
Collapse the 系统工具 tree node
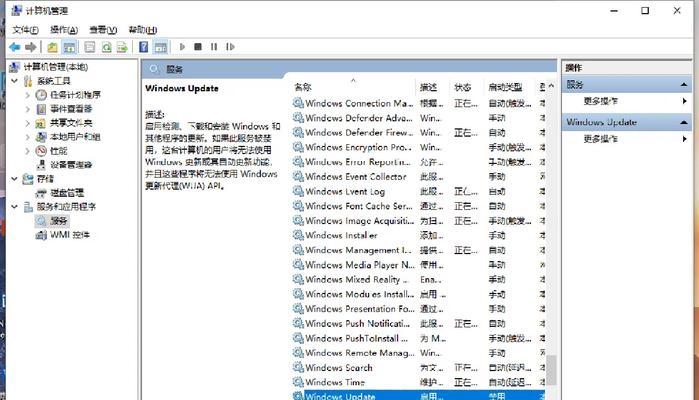(x=14, y=81)
